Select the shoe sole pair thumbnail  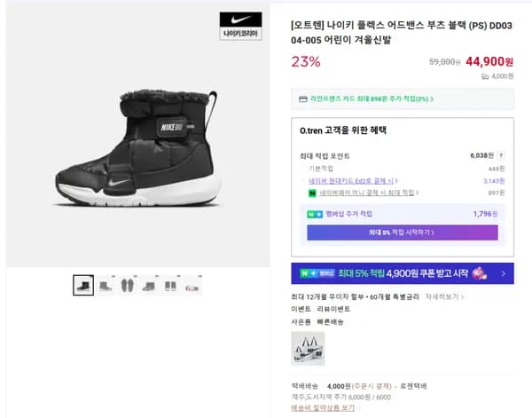point(128,284)
